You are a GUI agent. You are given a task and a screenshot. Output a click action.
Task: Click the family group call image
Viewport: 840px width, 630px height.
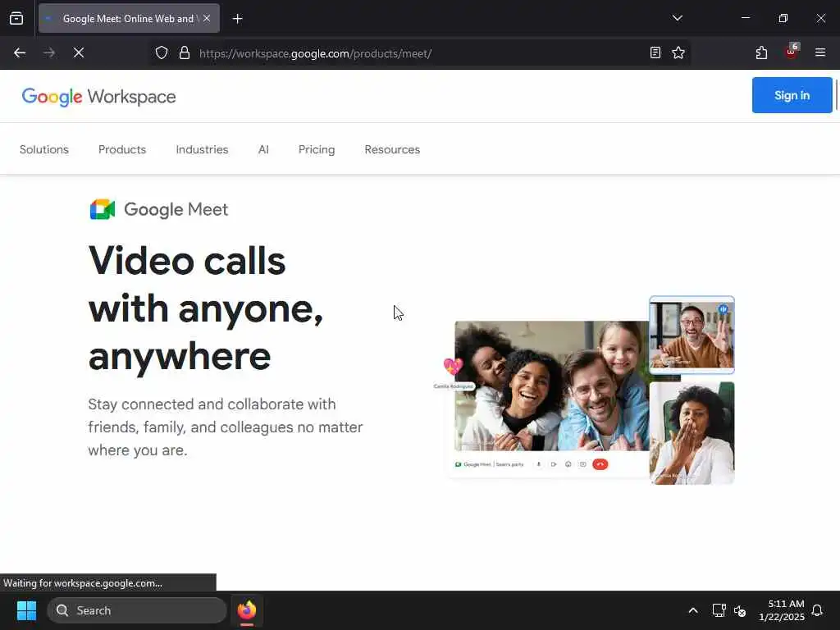pyautogui.click(x=552, y=386)
